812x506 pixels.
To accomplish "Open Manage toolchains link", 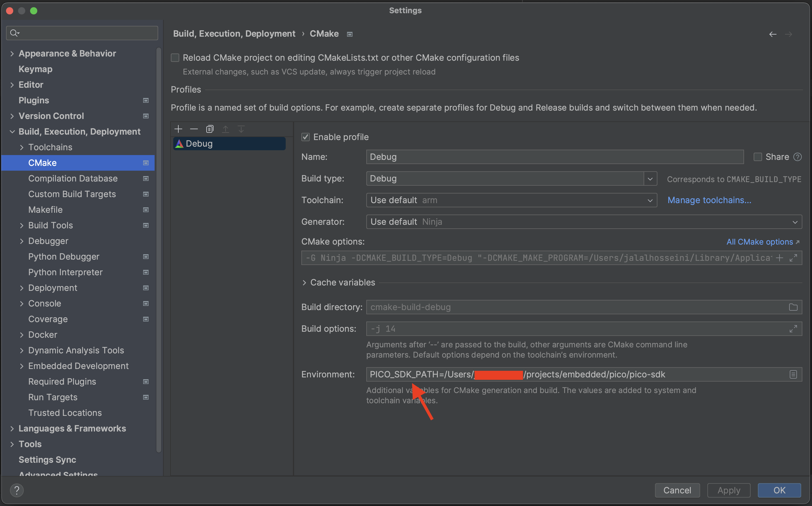I will tap(709, 200).
